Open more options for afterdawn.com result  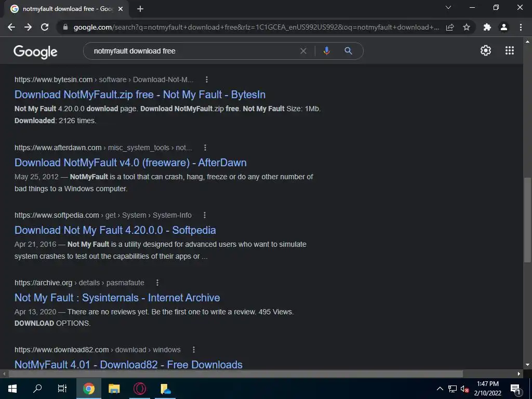(205, 148)
